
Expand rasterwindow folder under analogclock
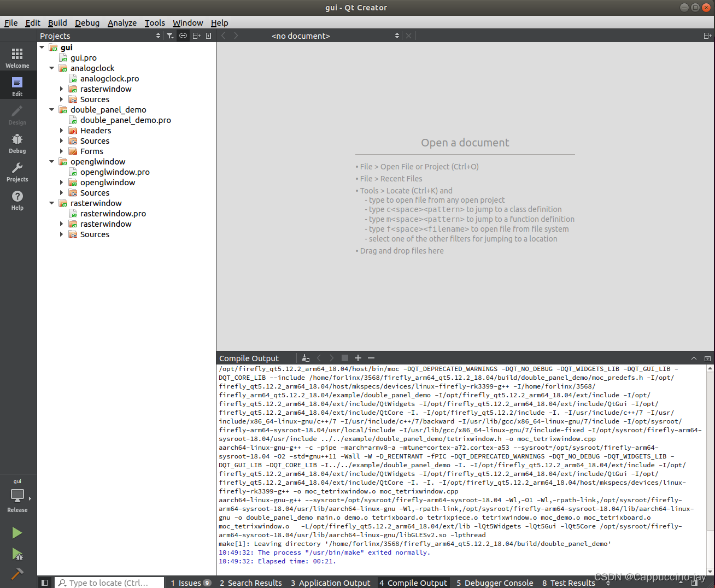[62, 89]
